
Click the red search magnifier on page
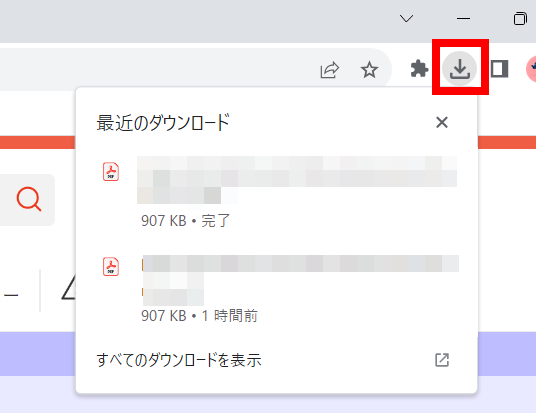click(29, 199)
